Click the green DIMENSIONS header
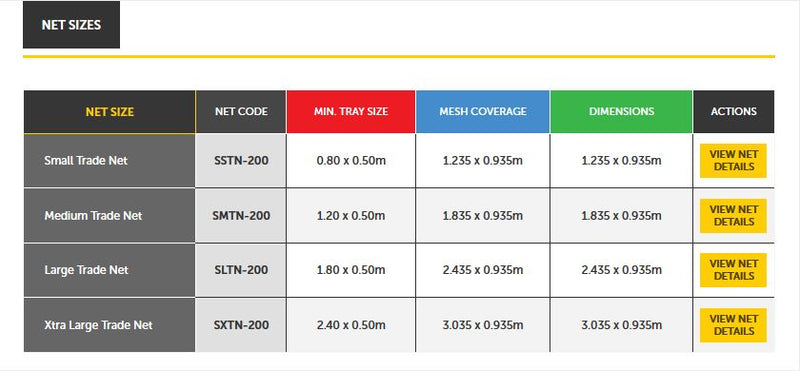The image size is (800, 371). click(x=621, y=112)
